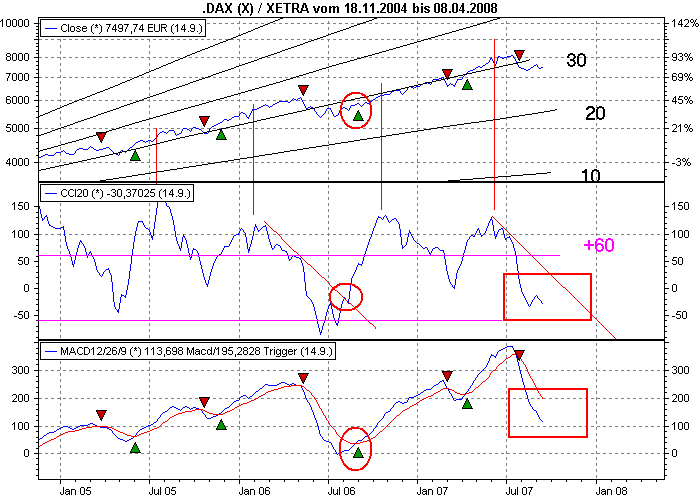Click the "142%" percent axis label
The image size is (700, 500).
(684, 23)
